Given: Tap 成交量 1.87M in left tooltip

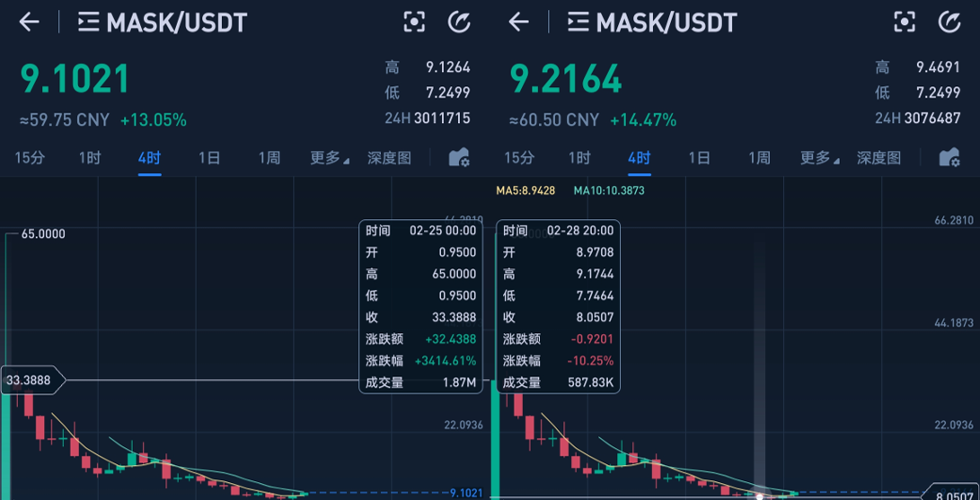Looking at the screenshot, I should [420, 382].
